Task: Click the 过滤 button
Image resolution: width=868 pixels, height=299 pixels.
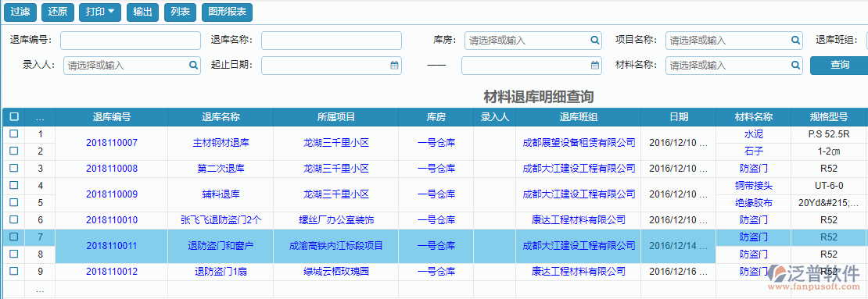Action: (x=20, y=12)
